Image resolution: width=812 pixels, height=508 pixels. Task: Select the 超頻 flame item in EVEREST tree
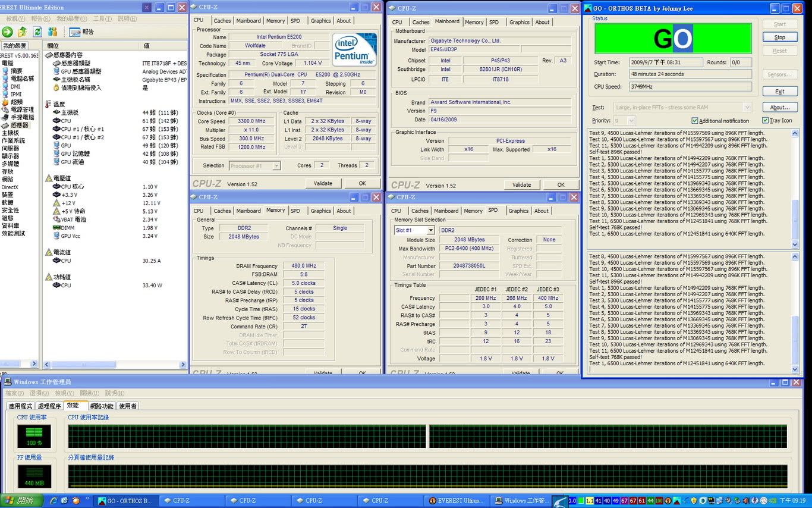coord(12,102)
